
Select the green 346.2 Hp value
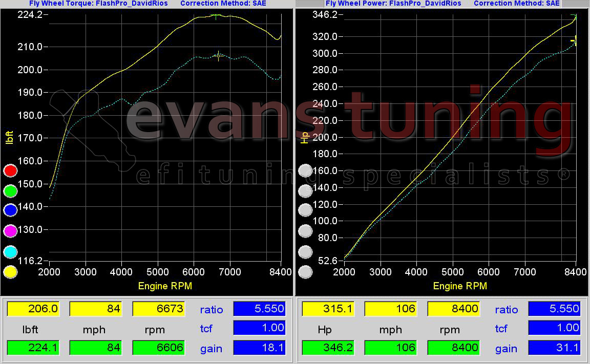click(328, 348)
